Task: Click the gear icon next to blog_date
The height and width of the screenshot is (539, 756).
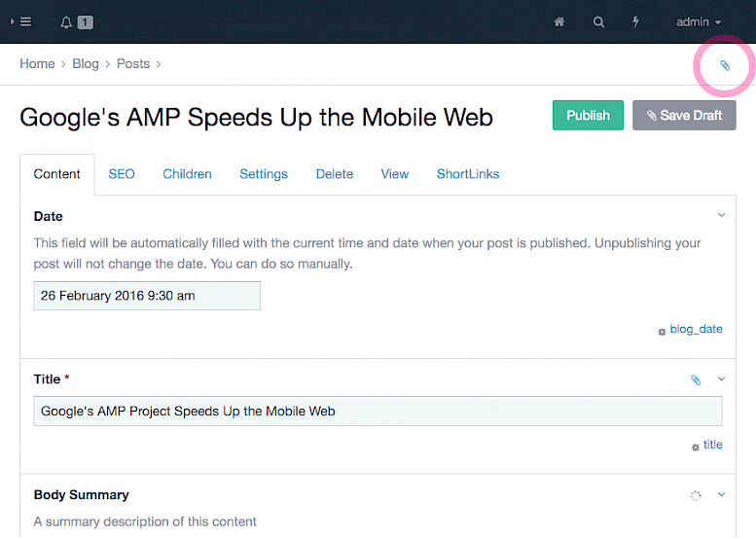Action: 663,331
